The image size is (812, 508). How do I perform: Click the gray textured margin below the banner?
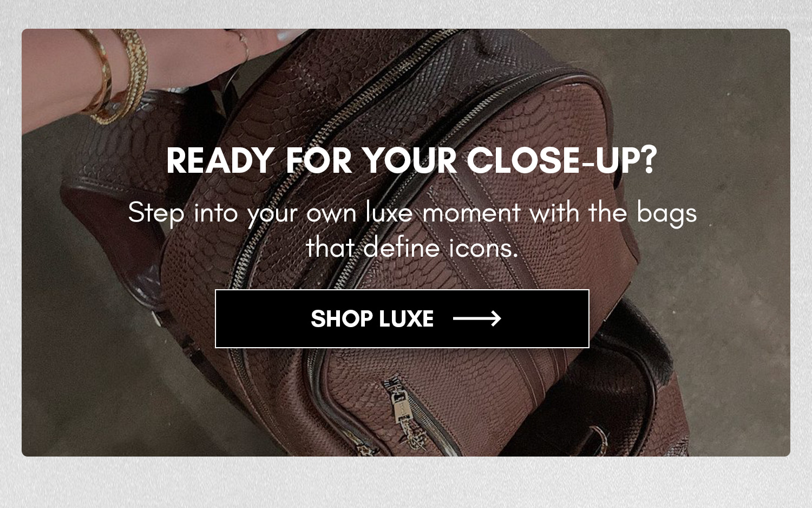tap(406, 482)
